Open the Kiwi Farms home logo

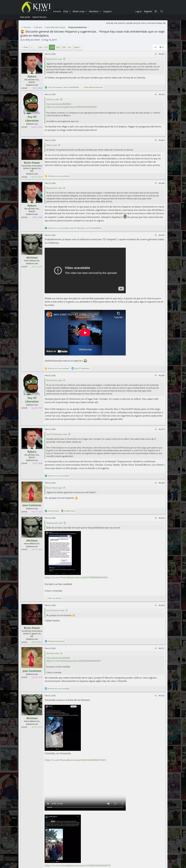[x=36, y=7]
